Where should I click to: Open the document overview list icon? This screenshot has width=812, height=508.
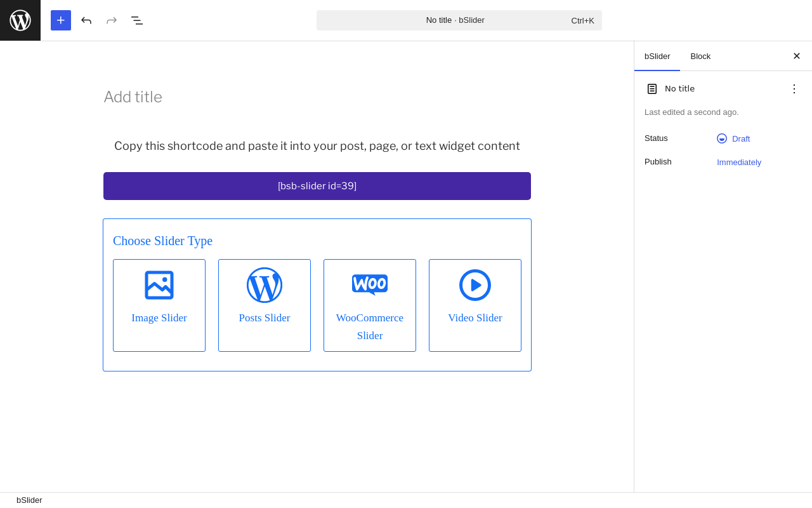[137, 20]
